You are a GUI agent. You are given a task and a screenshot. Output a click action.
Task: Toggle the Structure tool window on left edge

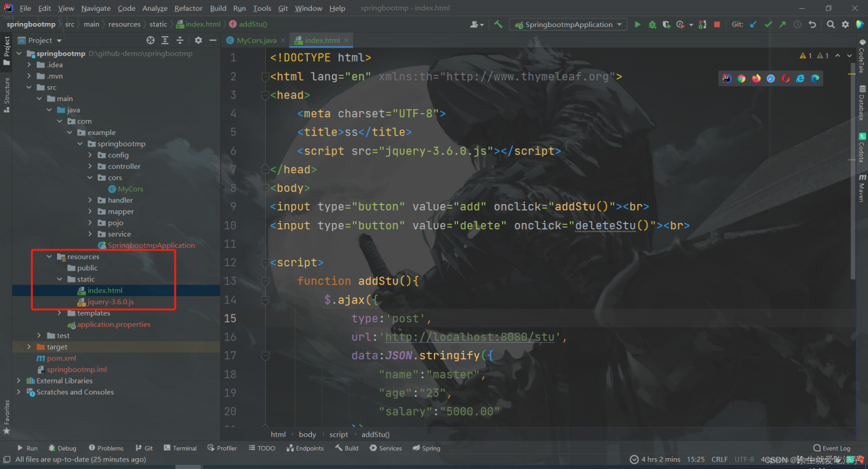(7, 94)
